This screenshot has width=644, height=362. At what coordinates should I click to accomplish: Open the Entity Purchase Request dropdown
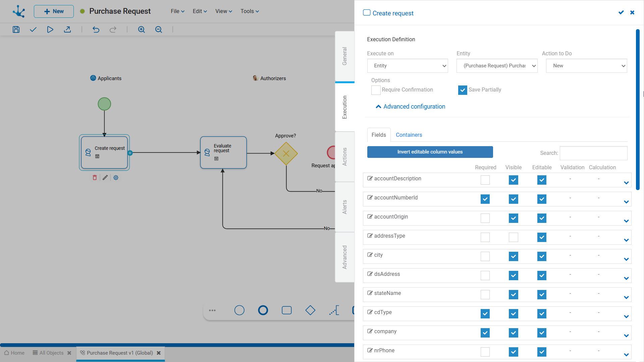[x=497, y=66]
